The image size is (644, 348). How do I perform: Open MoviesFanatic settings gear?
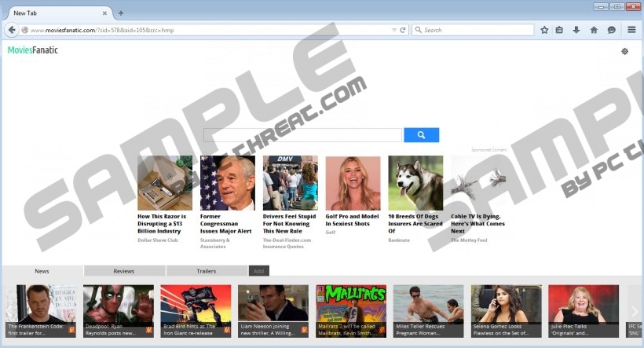624,51
